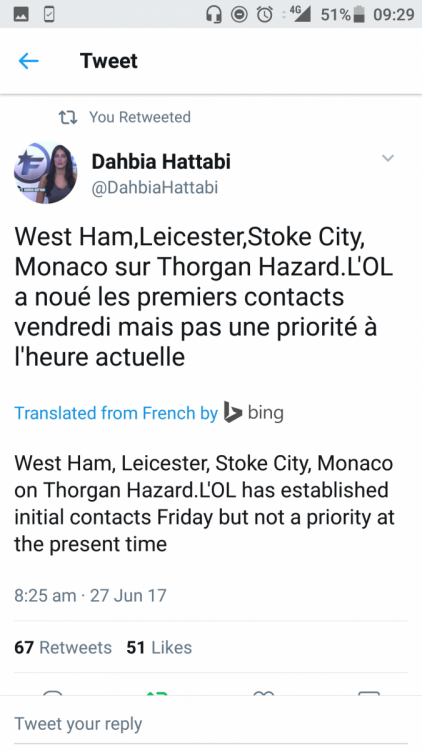This screenshot has height=750, width=422.
Task: Tap the retweet arrows icon beside You Retweeted
Action: click(x=68, y=117)
